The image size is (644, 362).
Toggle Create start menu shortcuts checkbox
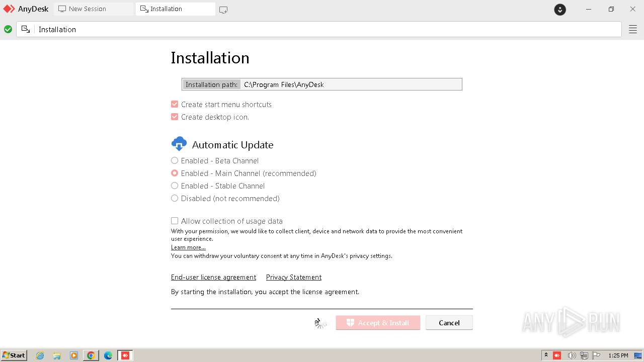coord(175,104)
